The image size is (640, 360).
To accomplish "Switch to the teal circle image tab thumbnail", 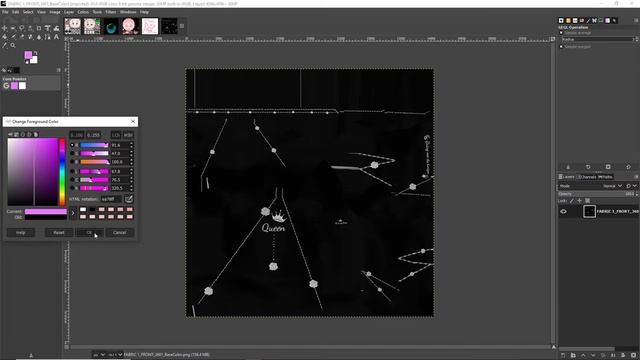I will [x=110, y=27].
